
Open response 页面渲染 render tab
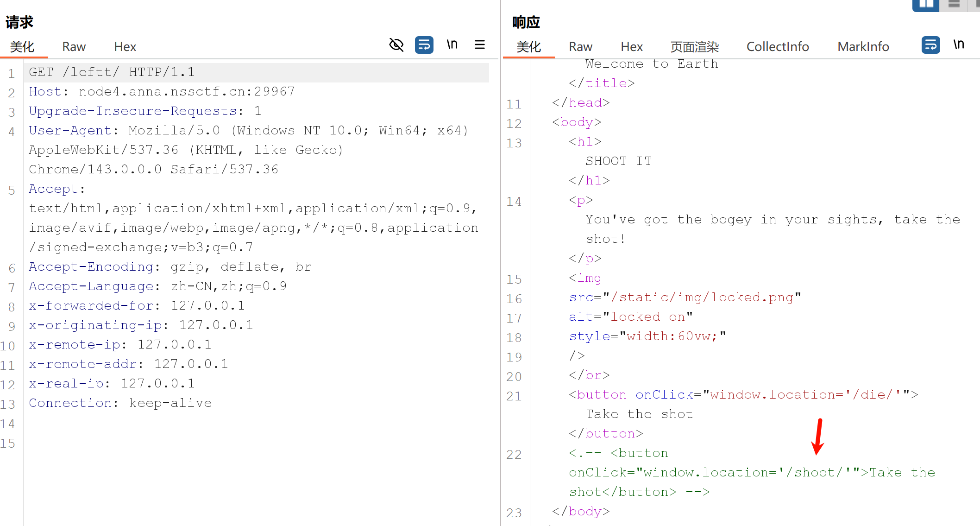(694, 47)
